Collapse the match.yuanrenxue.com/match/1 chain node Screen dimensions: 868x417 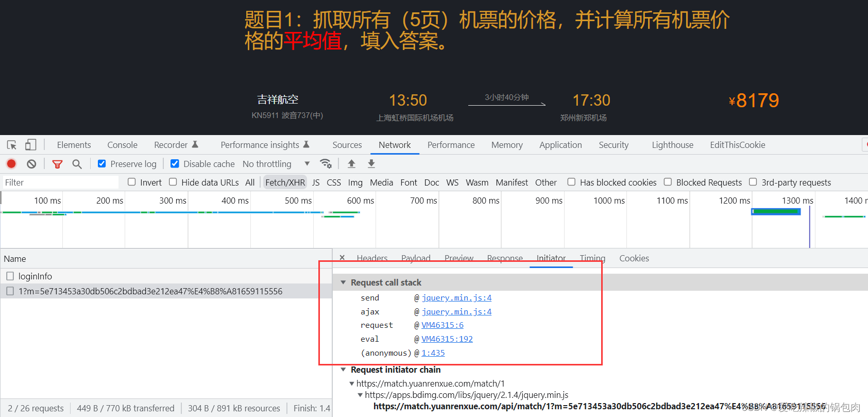352,383
